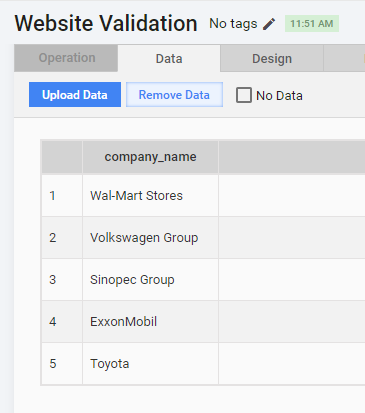Select the Sinopec Group cell

(150, 279)
